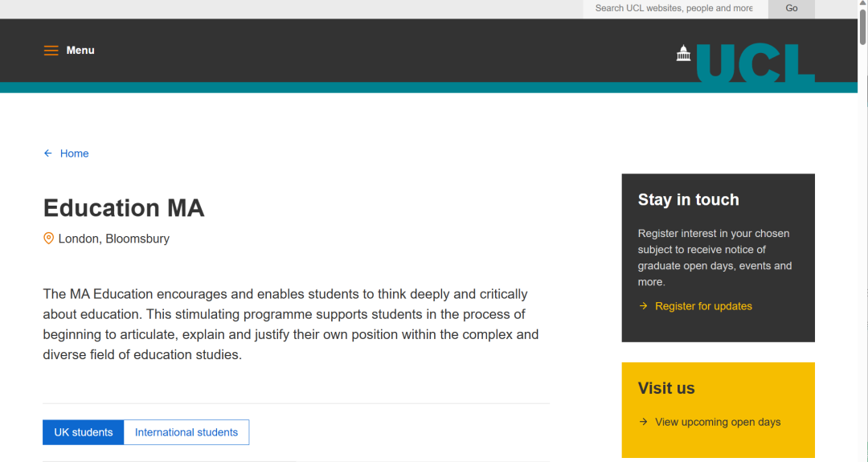Click the vertical scrollbar thumb
Image resolution: width=868 pixels, height=462 pixels.
[862, 28]
